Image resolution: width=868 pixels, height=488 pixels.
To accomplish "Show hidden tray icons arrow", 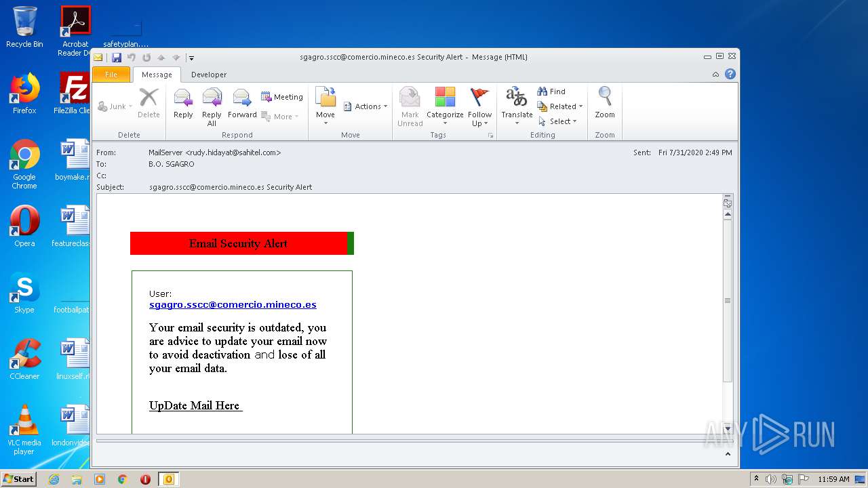I will 757,479.
